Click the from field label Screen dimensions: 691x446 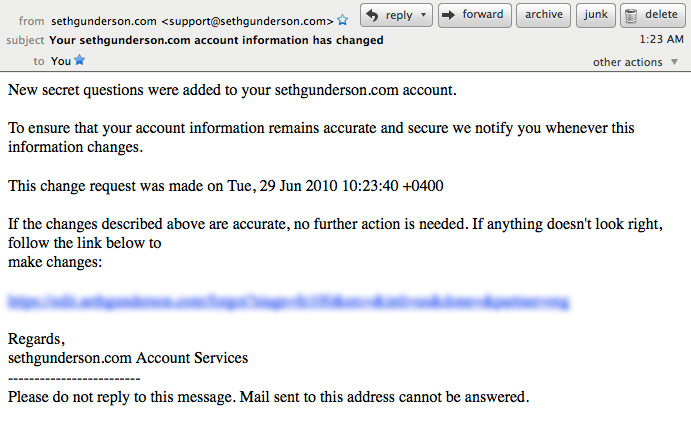pyautogui.click(x=31, y=21)
